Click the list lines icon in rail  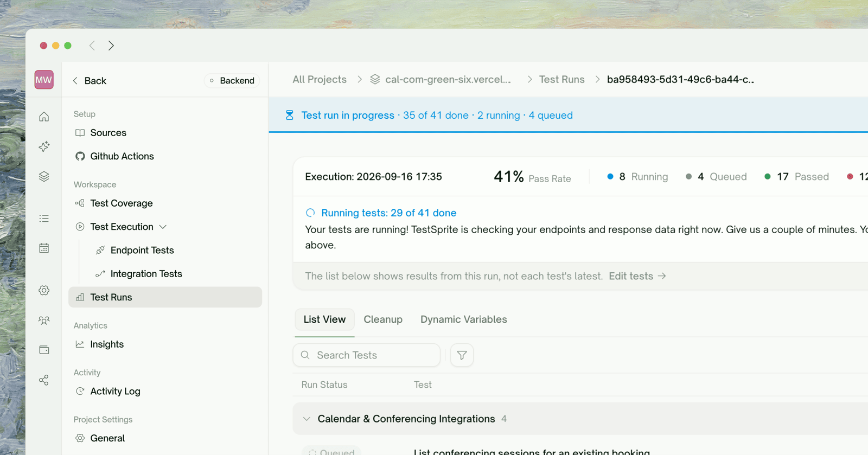(44, 219)
